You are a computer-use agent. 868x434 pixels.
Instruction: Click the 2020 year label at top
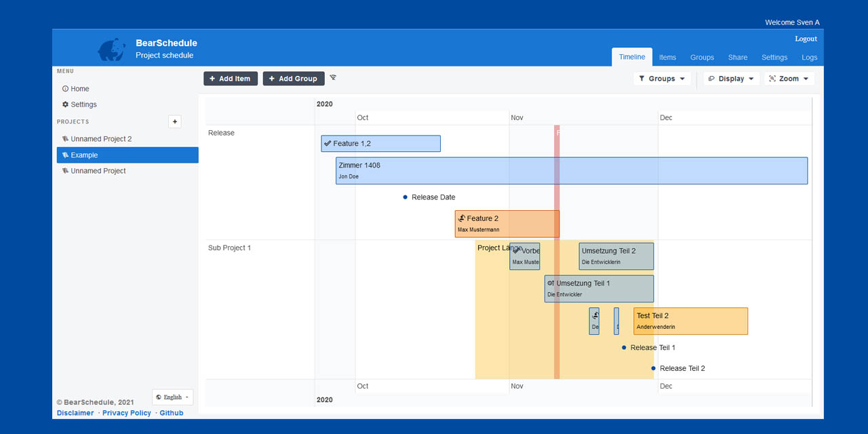[x=325, y=104]
